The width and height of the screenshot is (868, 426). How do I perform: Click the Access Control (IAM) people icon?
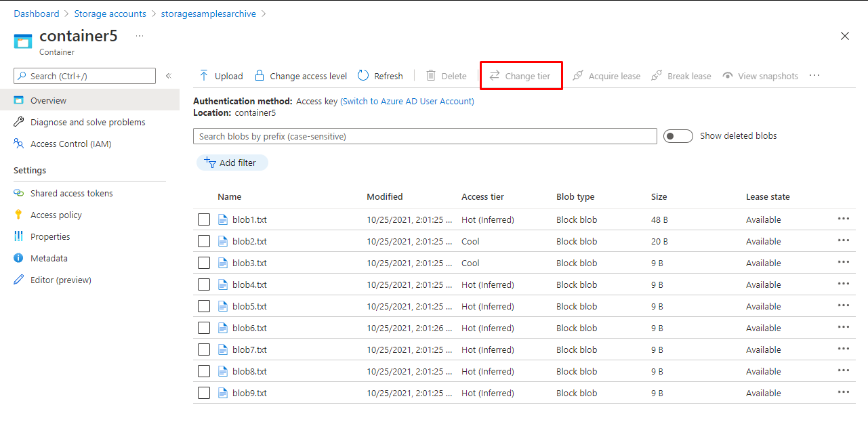(x=19, y=144)
